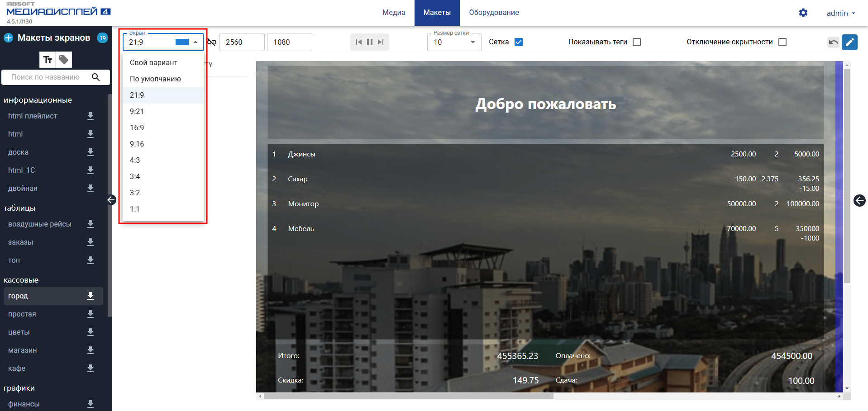Image resolution: width=868 pixels, height=411 pixels.
Task: Download the финансы layout
Action: 91,404
